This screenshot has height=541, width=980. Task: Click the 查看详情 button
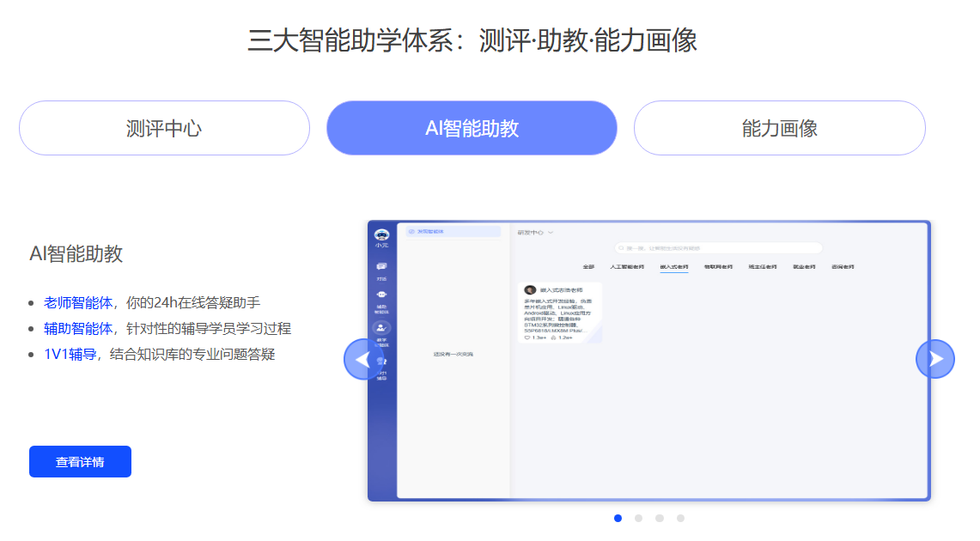[80, 462]
